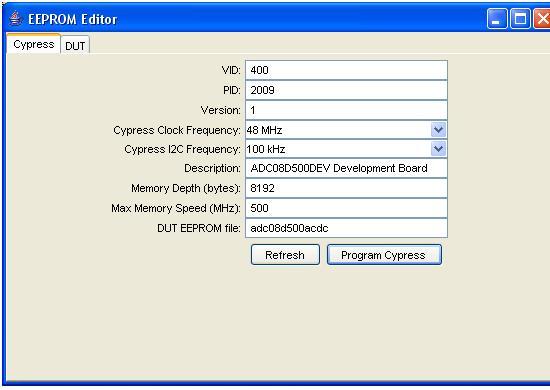Click the Max Memory Speed field

tap(346, 208)
